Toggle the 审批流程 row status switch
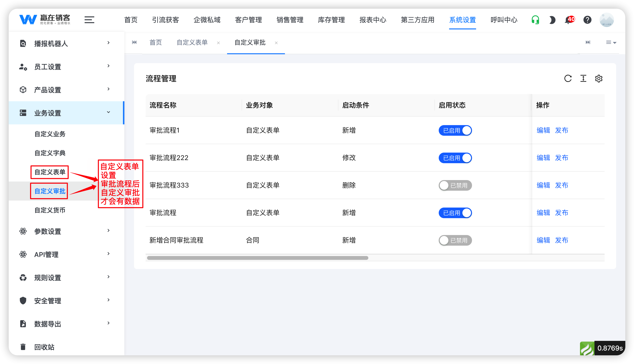This screenshot has height=364, width=634. click(455, 213)
